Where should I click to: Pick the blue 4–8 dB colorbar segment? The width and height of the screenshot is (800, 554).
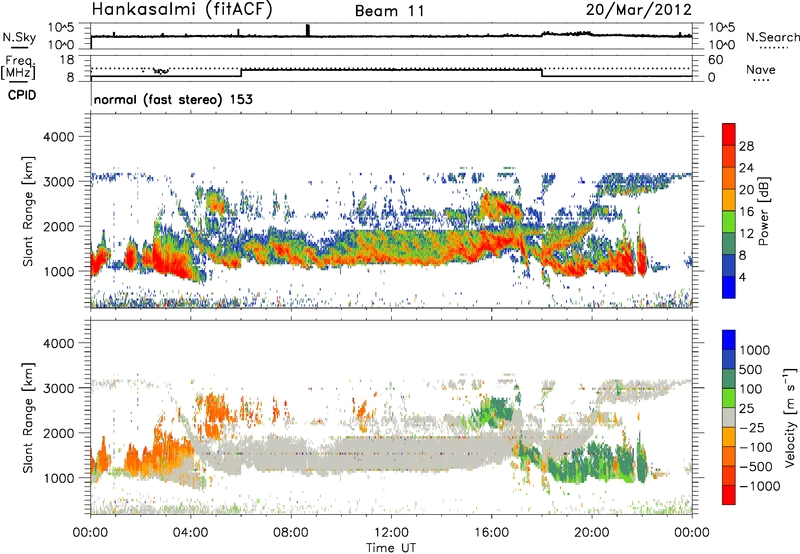tap(729, 266)
